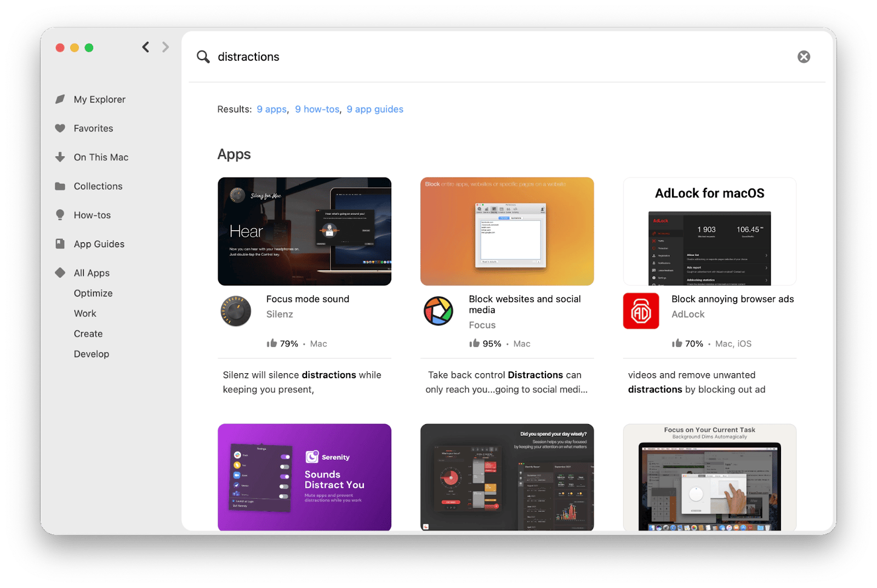877x588 pixels.
Task: Go to How-tos section
Action: (x=92, y=215)
